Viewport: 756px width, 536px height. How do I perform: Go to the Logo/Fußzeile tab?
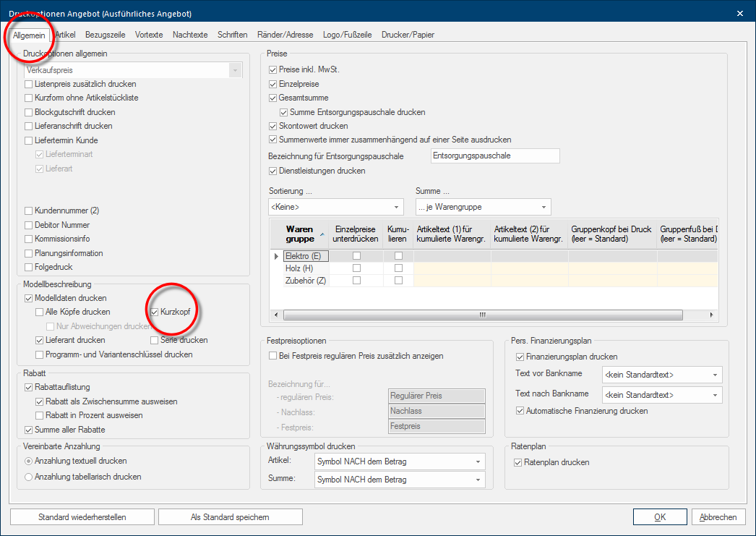[x=348, y=35]
